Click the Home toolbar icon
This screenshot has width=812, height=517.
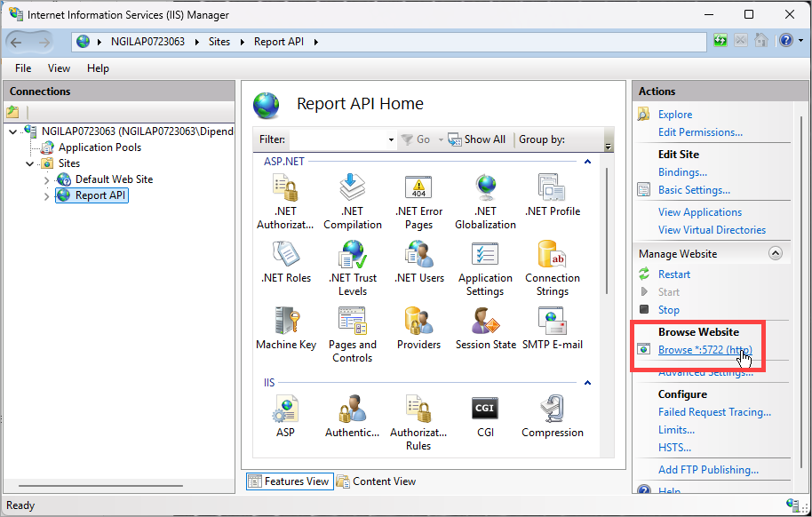(760, 40)
